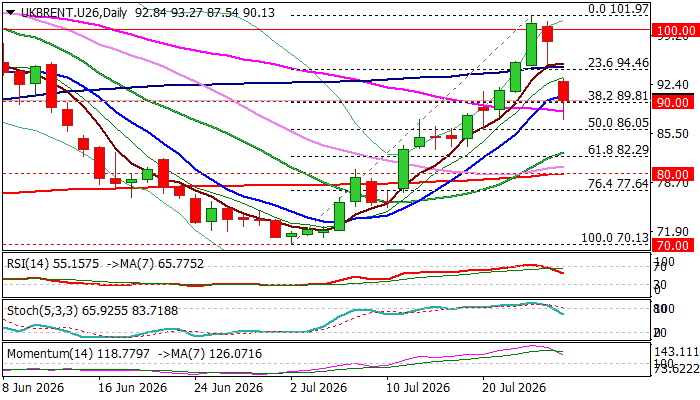Click the 10 Jul 2026 date label
The image size is (700, 400).
421,387
